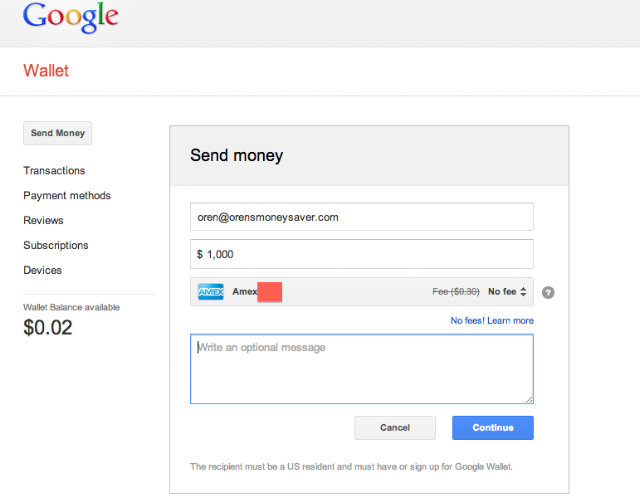Open Payment methods in the sidebar
Viewport: 640px width, 503px height.
tap(67, 196)
